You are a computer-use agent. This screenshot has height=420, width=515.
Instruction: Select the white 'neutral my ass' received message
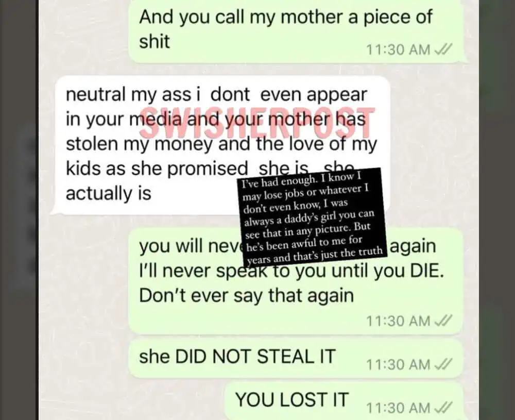[221, 145]
